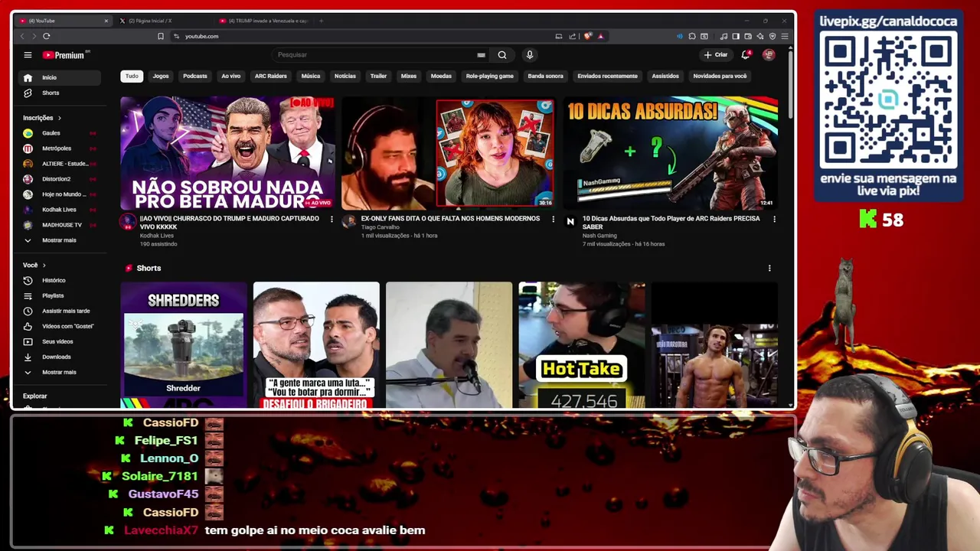This screenshot has width=980, height=551.
Task: Expand Mostrar mais under Você
Action: click(59, 372)
